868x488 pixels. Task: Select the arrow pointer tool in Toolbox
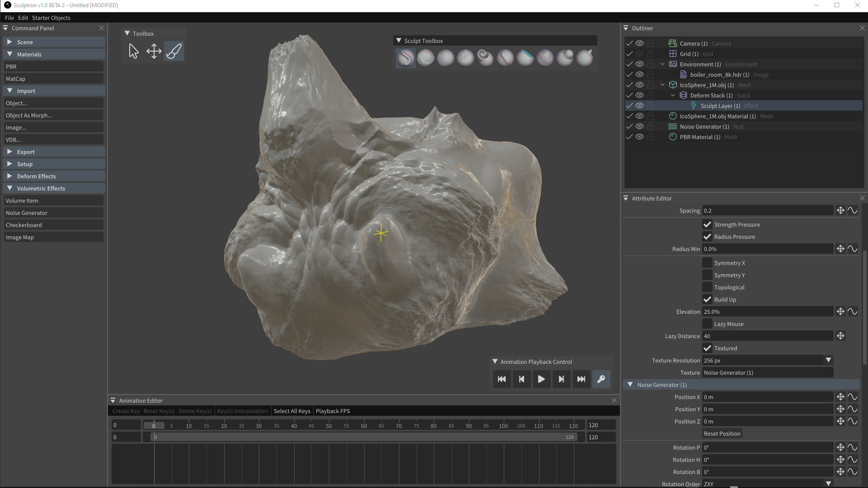pyautogui.click(x=134, y=51)
